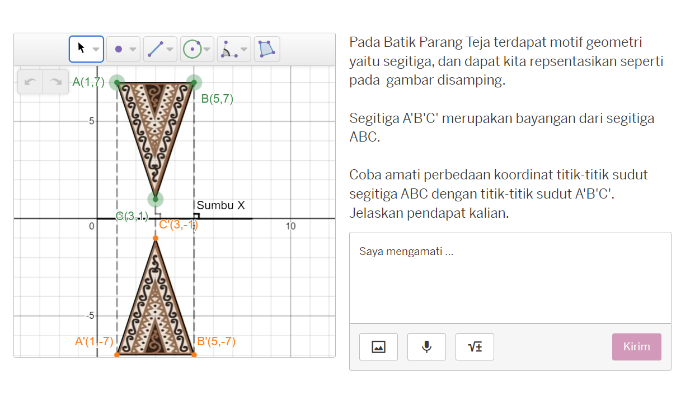The width and height of the screenshot is (676, 400).
Task: Select orange point B' at (5,-7)
Action: click(194, 354)
